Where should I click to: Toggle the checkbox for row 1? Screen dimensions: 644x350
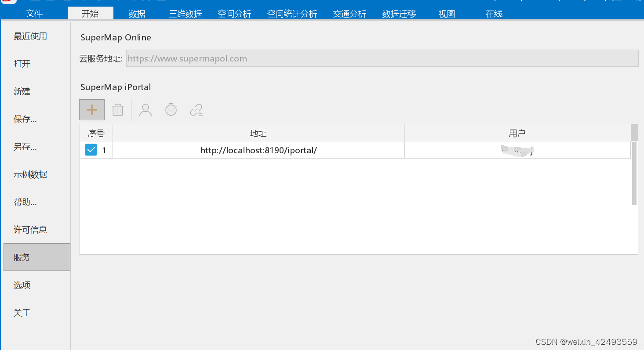pos(91,150)
